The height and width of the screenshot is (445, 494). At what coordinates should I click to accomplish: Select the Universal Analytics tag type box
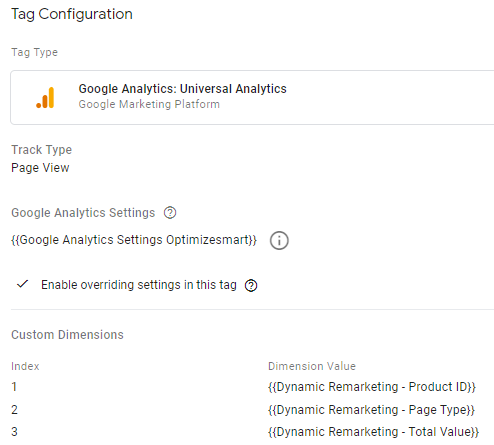(x=252, y=97)
